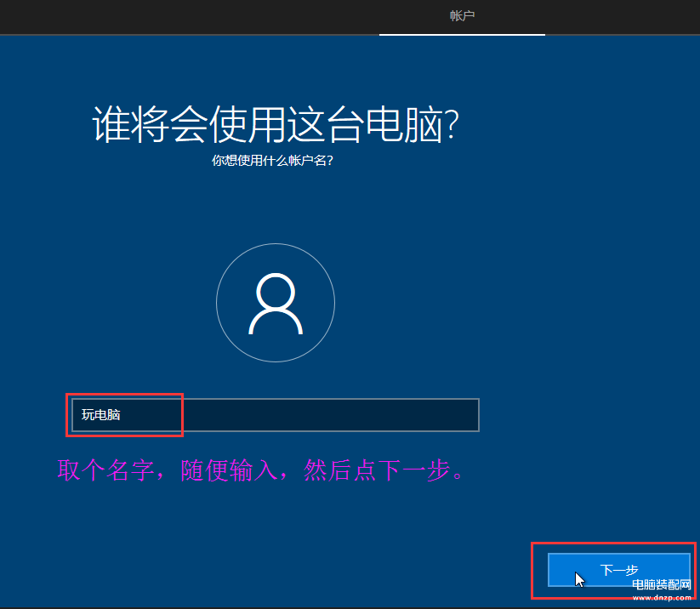
Task: Click the user avatar icon
Action: tap(276, 303)
